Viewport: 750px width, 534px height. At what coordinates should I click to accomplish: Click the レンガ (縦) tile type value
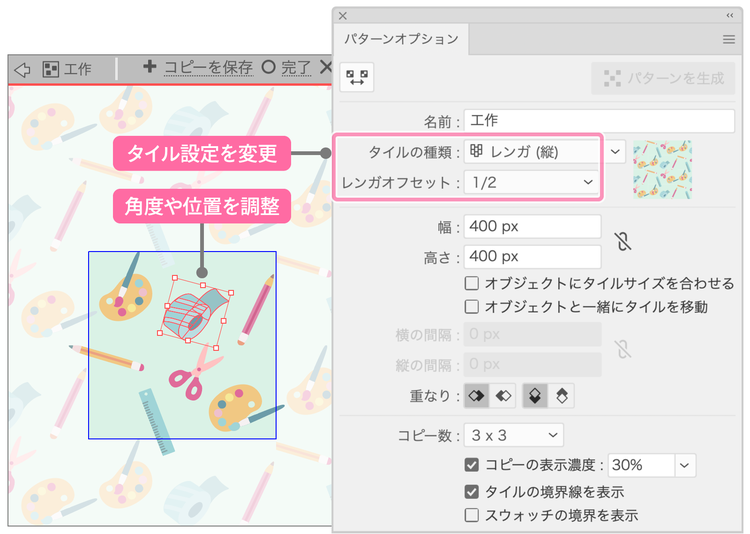(x=531, y=152)
